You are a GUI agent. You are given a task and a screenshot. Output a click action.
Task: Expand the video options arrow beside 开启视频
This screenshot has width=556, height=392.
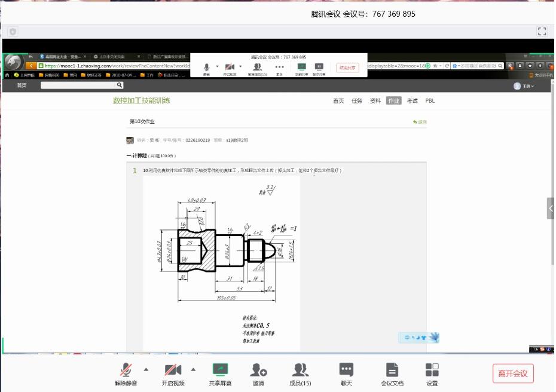tap(193, 370)
